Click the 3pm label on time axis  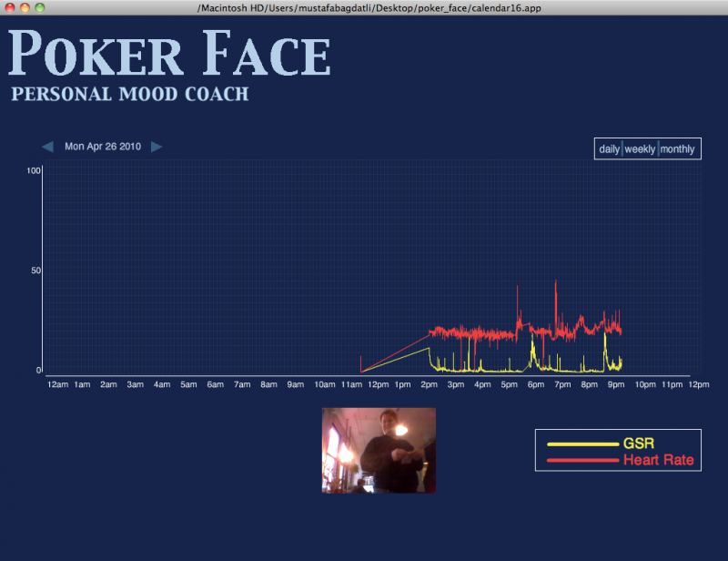click(456, 384)
